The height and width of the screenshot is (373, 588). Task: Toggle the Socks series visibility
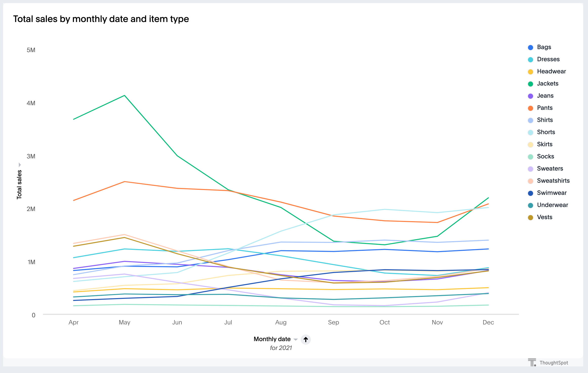pyautogui.click(x=545, y=156)
